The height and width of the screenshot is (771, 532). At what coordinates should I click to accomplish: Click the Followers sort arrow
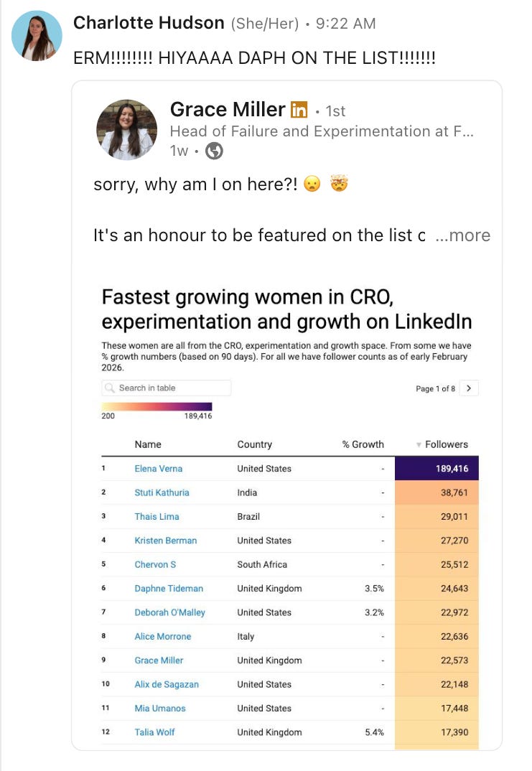coord(419,444)
